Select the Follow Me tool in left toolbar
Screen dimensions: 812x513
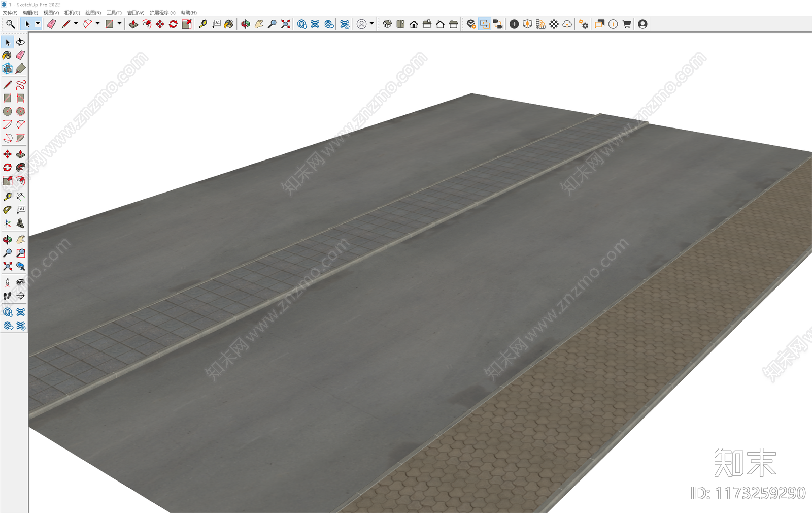(21, 167)
